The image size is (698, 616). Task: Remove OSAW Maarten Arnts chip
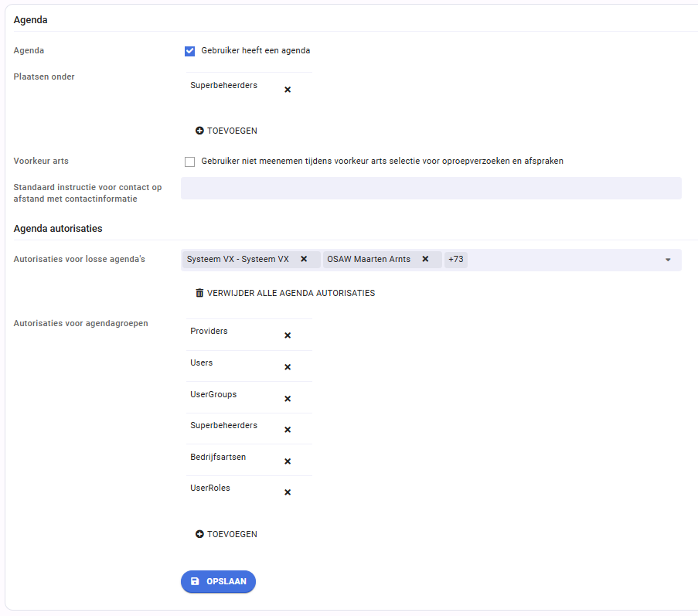[425, 259]
